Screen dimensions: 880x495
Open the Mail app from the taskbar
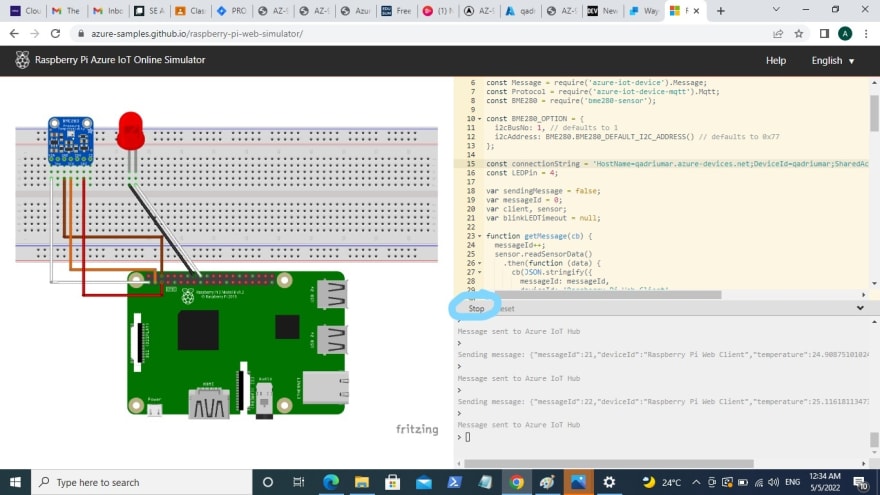click(424, 482)
